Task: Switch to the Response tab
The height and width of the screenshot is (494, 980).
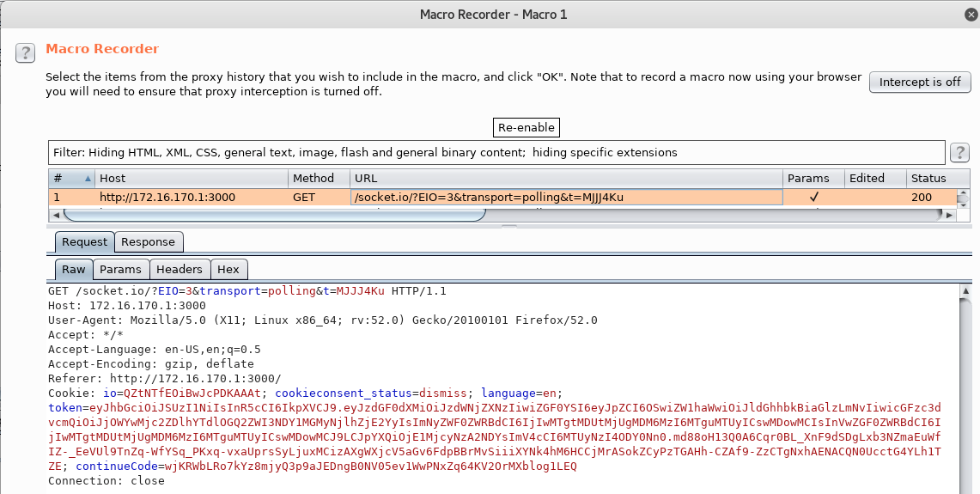Action: point(148,242)
